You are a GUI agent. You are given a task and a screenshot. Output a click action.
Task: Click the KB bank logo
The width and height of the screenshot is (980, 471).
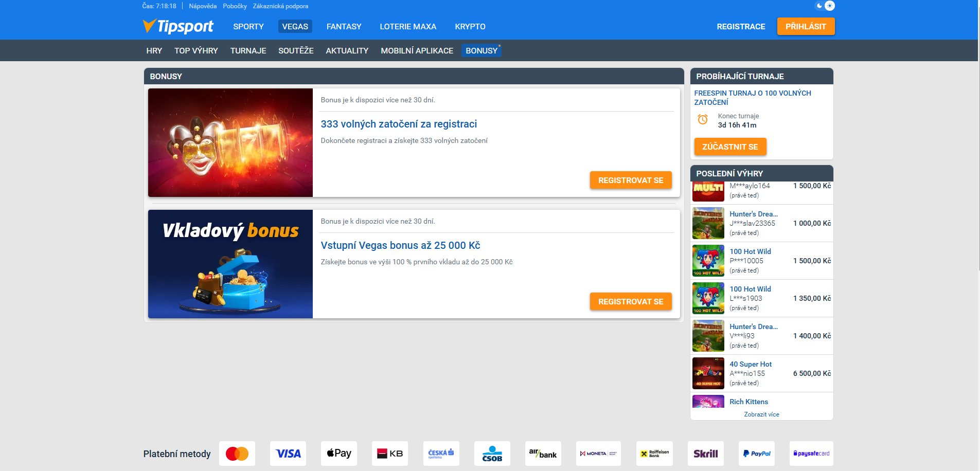pos(390,454)
